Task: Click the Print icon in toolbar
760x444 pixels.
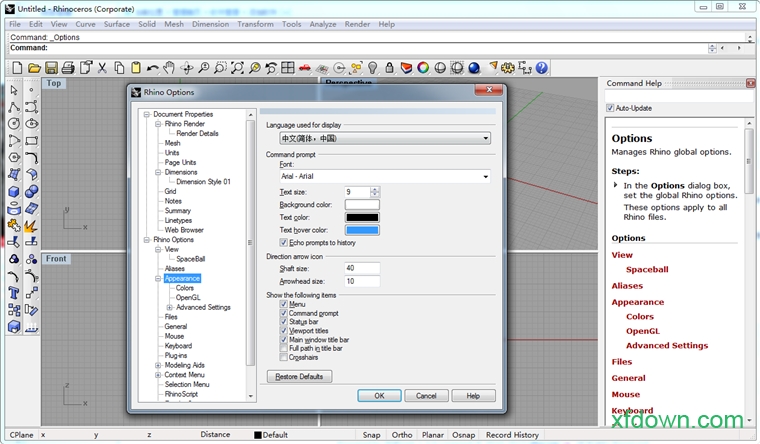Action: (x=68, y=68)
